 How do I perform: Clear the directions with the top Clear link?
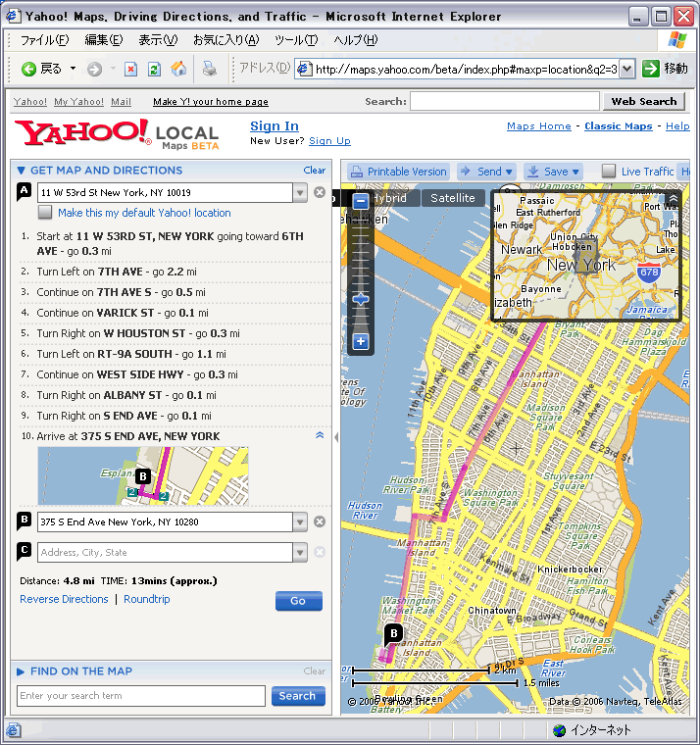[x=315, y=171]
